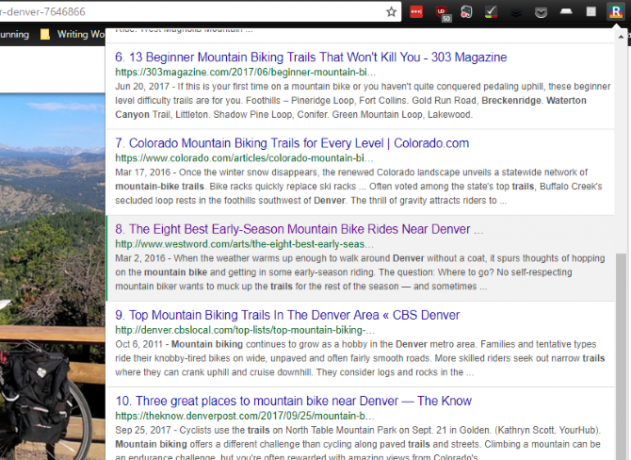Click the checkmark extension icon
This screenshot has height=460, width=631.
click(491, 12)
